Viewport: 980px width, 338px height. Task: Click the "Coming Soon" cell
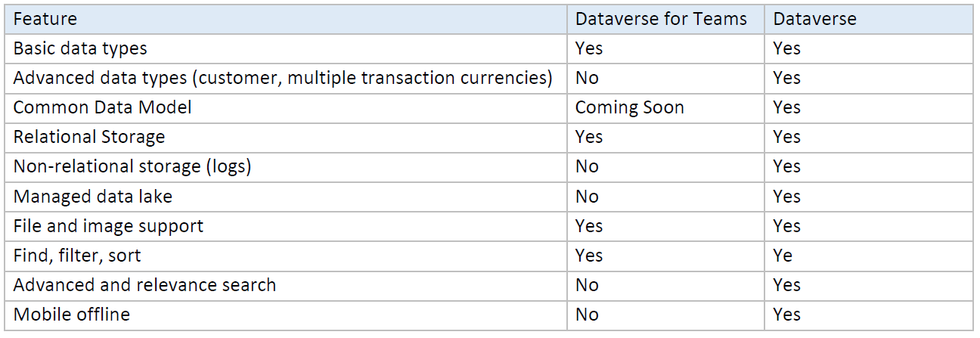point(629,107)
